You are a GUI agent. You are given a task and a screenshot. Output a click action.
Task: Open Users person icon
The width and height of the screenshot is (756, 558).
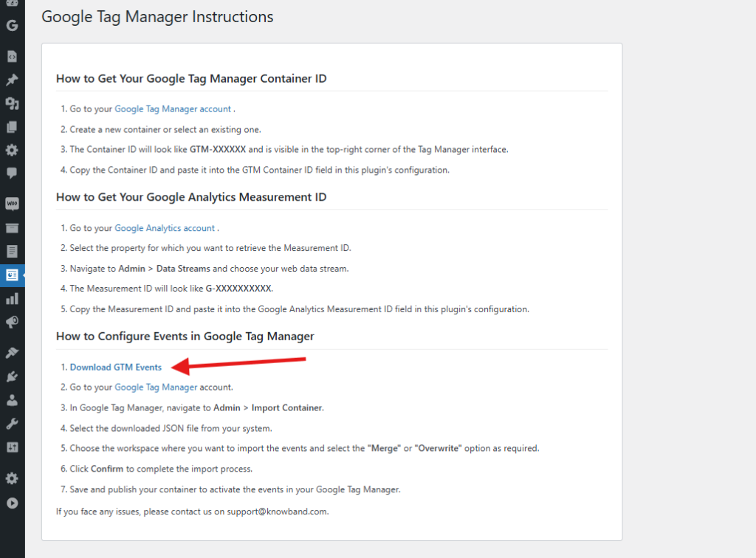12,400
